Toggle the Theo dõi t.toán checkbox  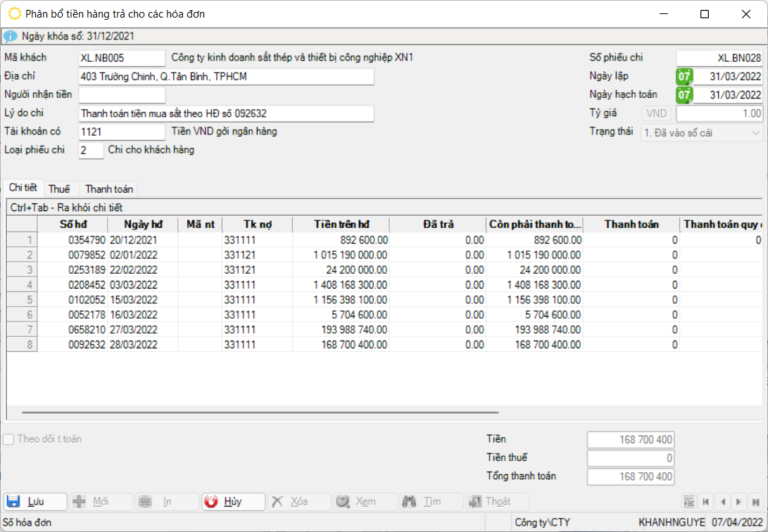point(8,439)
